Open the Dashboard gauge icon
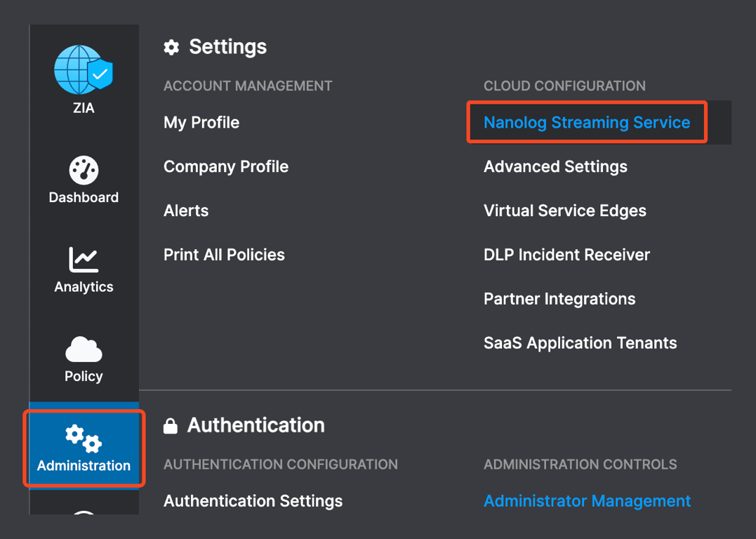This screenshot has height=539, width=756. 84,170
